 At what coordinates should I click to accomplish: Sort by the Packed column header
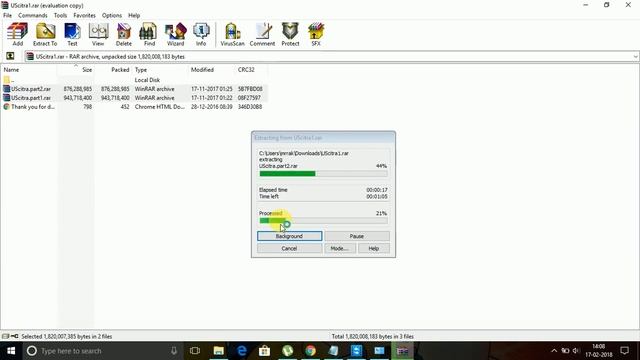tap(113, 70)
